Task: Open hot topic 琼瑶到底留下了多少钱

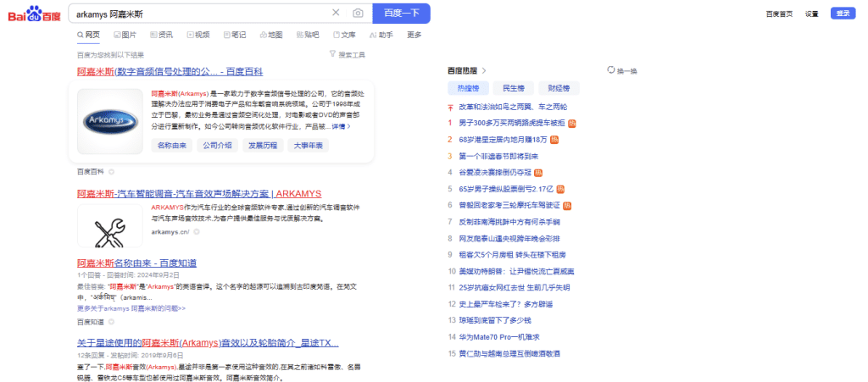Action: click(495, 320)
